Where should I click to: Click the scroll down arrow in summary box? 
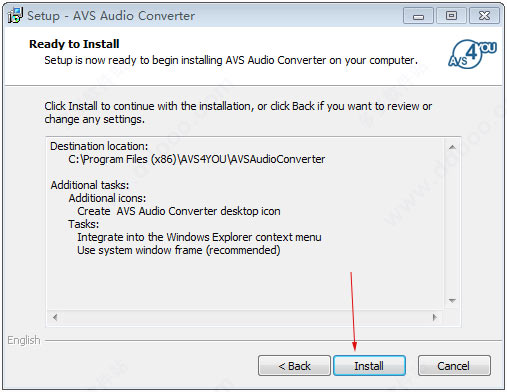coord(452,301)
